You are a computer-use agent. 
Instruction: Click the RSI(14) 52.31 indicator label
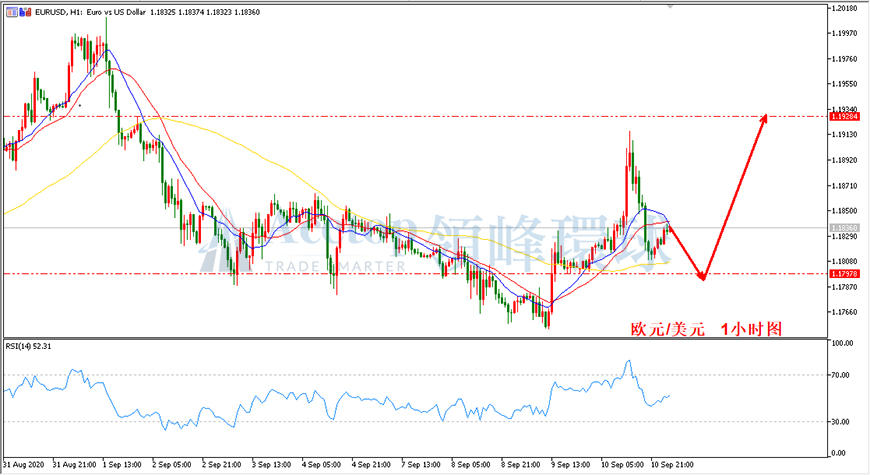(28, 346)
